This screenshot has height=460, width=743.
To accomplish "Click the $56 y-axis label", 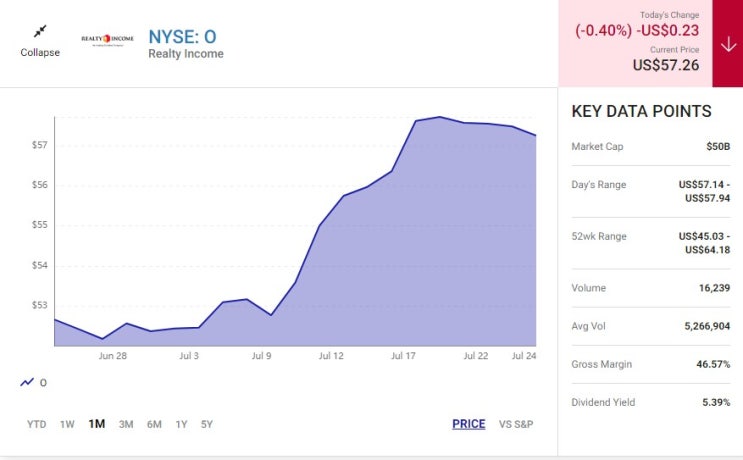I will (40, 185).
